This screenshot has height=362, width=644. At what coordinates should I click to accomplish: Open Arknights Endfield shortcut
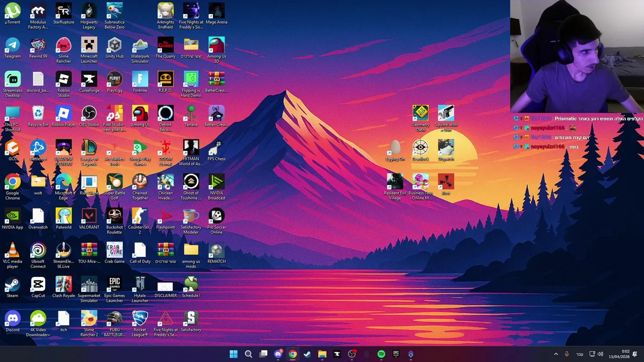166,17
